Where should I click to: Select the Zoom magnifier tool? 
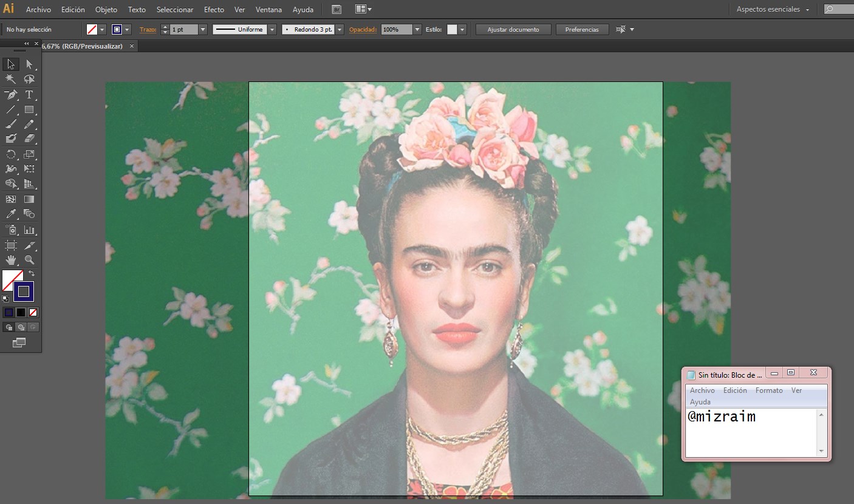pos(29,260)
